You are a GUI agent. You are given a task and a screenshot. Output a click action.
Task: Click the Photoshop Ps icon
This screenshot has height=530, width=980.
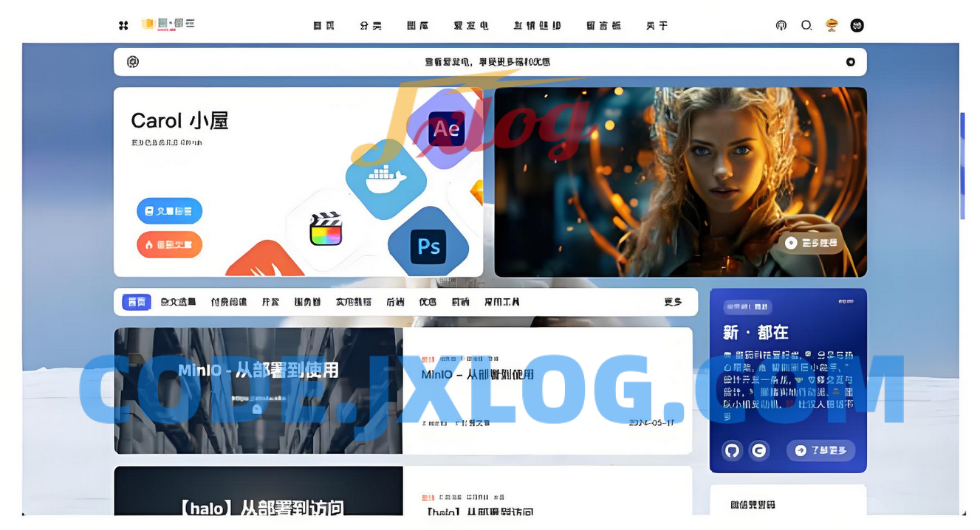[x=428, y=246]
